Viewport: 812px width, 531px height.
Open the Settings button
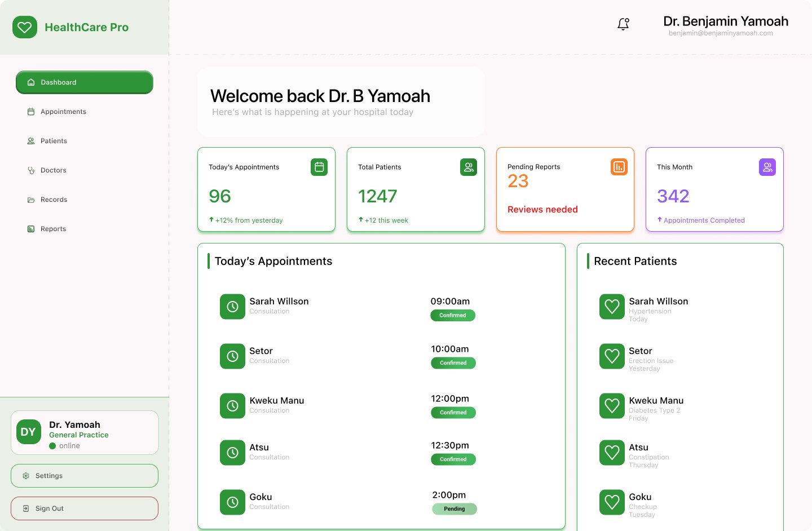coord(85,476)
